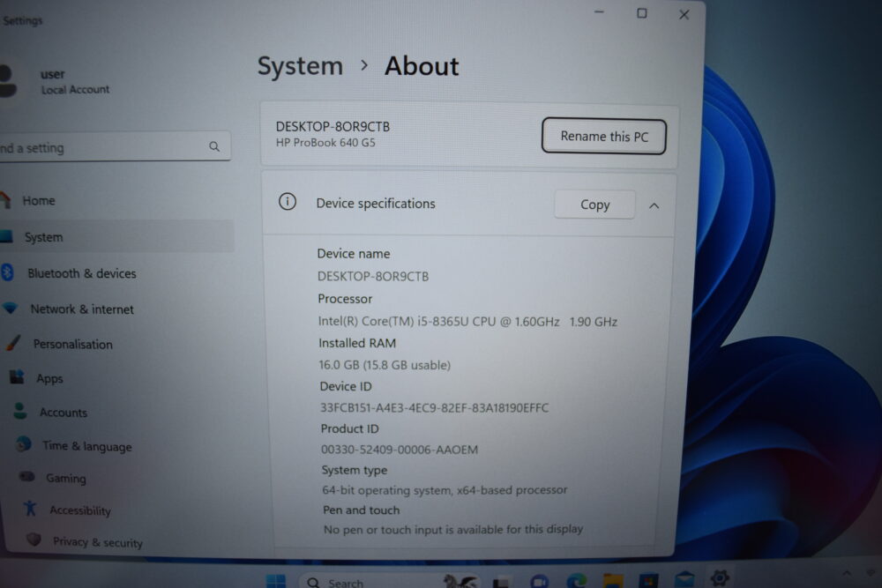Image resolution: width=882 pixels, height=588 pixels.
Task: Minimize the Settings window
Action: point(599,12)
